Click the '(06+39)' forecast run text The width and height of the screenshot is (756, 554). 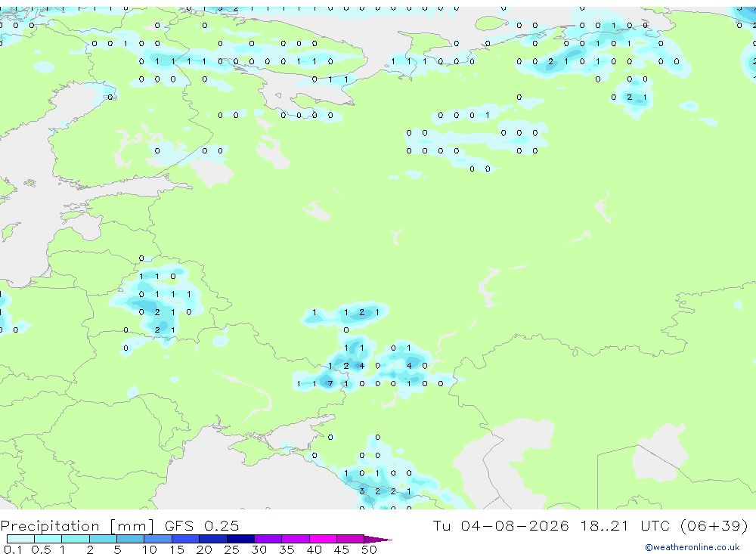(x=714, y=525)
